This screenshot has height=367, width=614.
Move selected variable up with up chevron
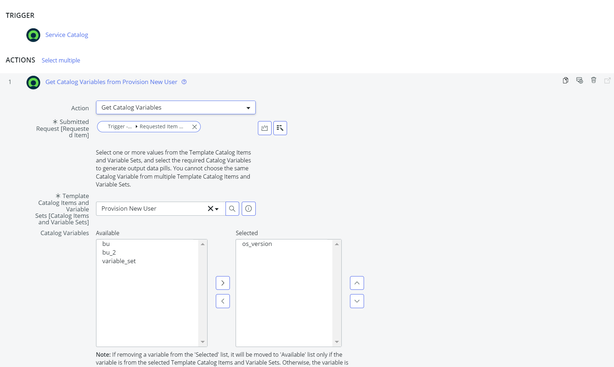[x=357, y=283]
